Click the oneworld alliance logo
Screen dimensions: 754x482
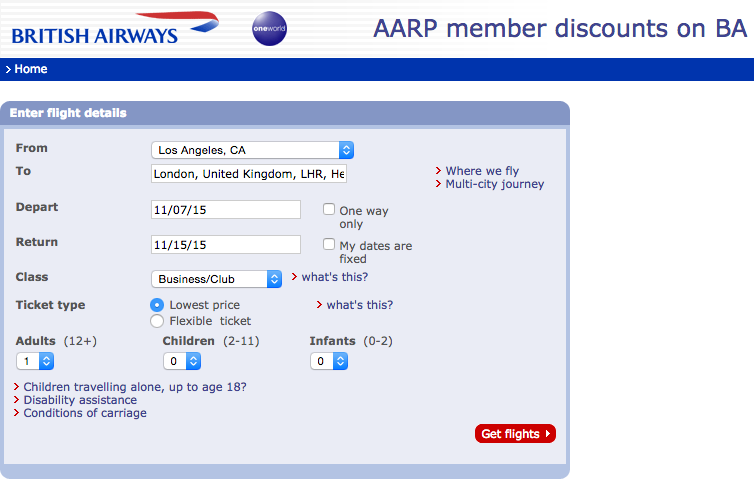[x=271, y=29]
